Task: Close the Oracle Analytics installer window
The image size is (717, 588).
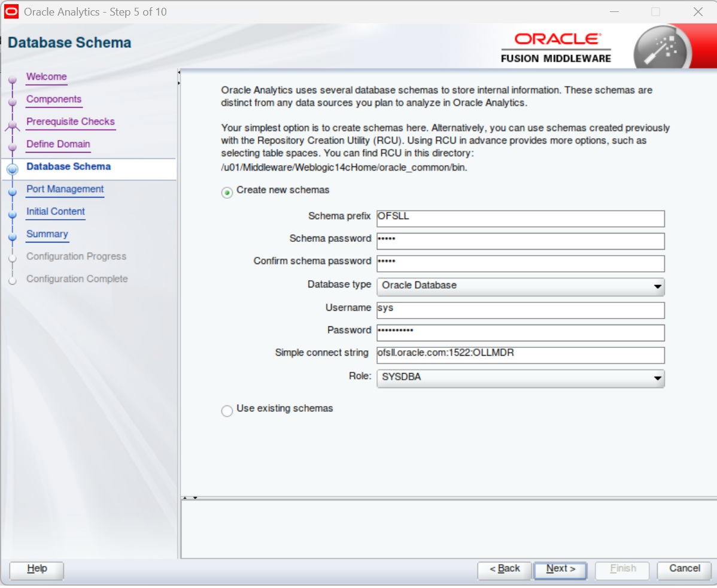Action: pos(698,12)
